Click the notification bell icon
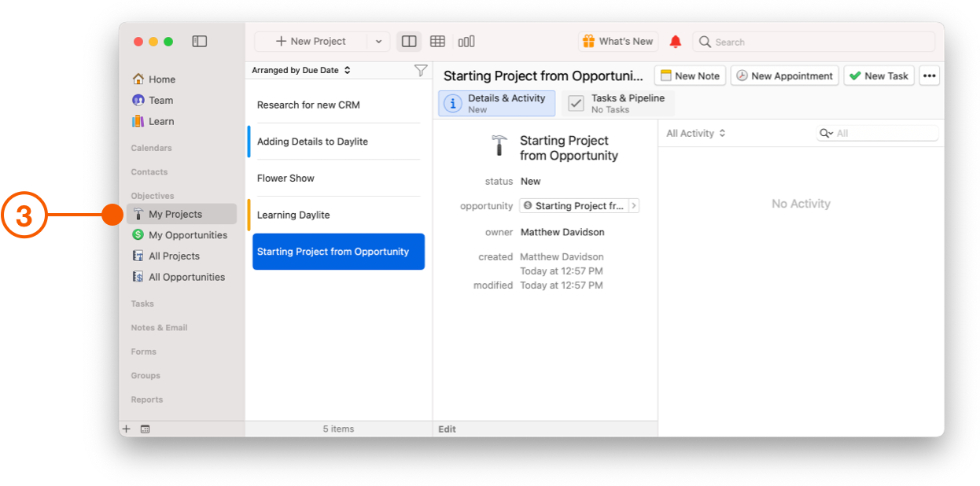The width and height of the screenshot is (980, 486). coord(675,41)
